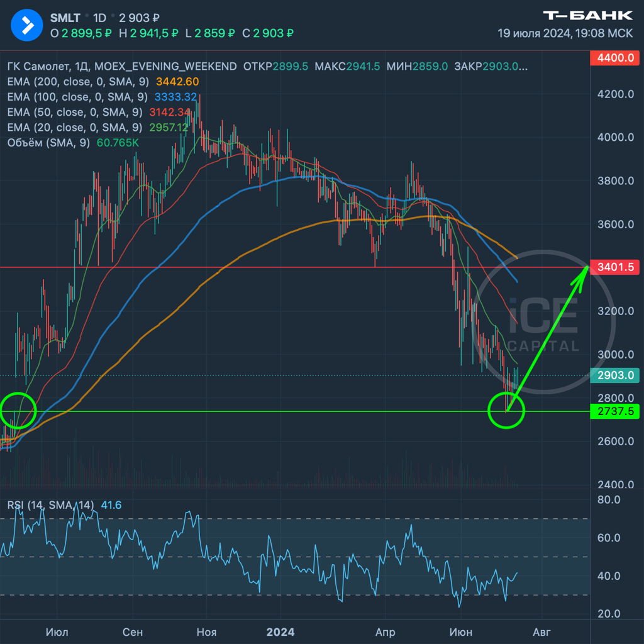Screen dimensions: 644x644
Task: Click the 40.0 RSI axis tick
Action: (609, 576)
